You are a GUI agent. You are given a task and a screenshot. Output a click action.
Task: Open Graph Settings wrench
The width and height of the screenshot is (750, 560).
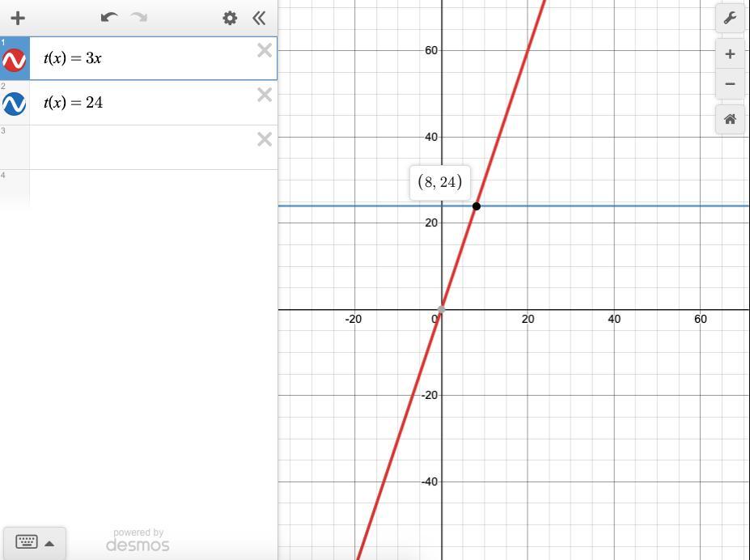(730, 18)
